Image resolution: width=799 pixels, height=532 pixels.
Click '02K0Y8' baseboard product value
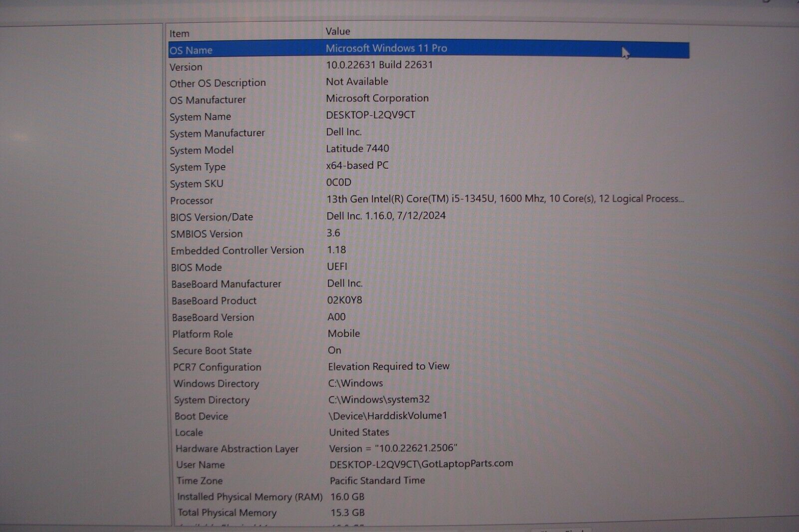point(345,300)
